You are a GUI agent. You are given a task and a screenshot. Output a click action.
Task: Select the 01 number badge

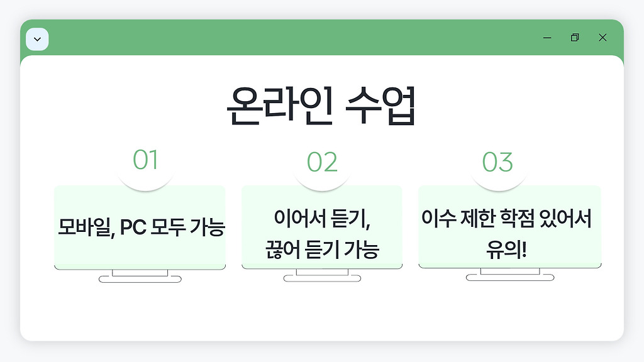tap(145, 160)
